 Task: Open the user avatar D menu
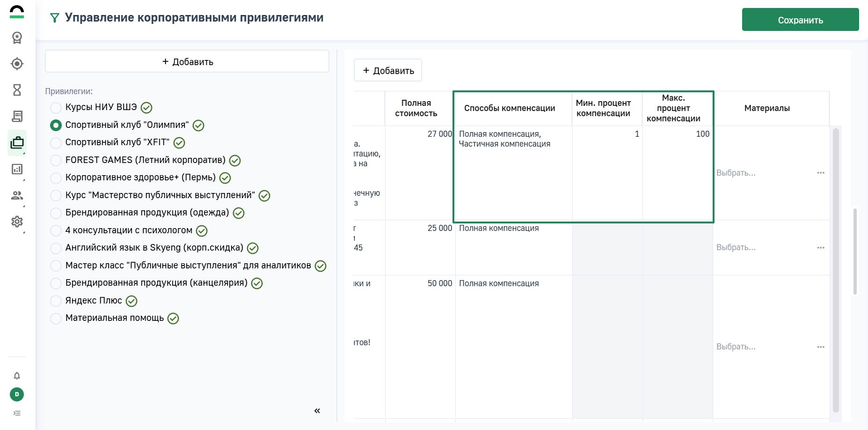[x=17, y=394]
